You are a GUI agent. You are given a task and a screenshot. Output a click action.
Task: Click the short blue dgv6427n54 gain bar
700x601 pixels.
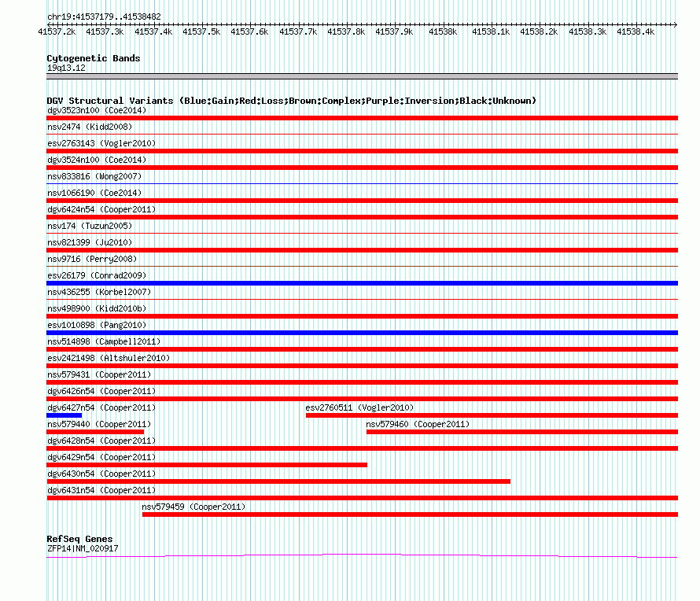pyautogui.click(x=64, y=415)
